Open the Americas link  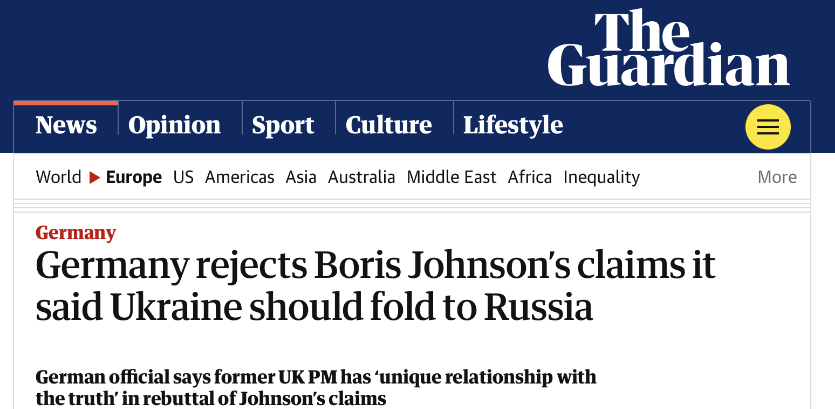coord(239,177)
